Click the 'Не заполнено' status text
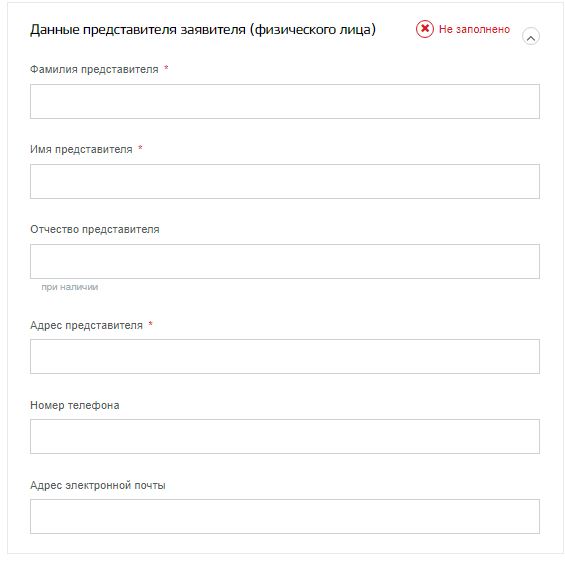This screenshot has height=563, width=565. click(x=474, y=29)
